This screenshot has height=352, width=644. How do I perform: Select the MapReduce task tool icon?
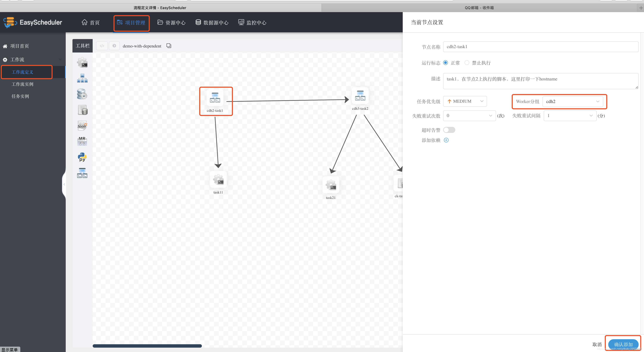82,141
